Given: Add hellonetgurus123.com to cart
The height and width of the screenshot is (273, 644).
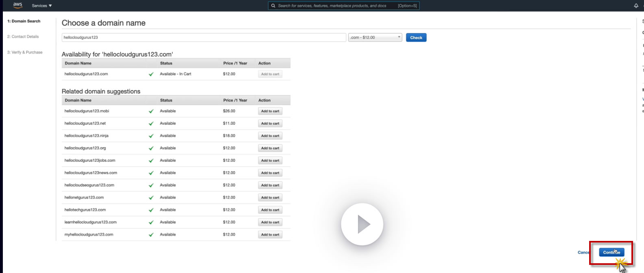Looking at the screenshot, I should (x=270, y=197).
